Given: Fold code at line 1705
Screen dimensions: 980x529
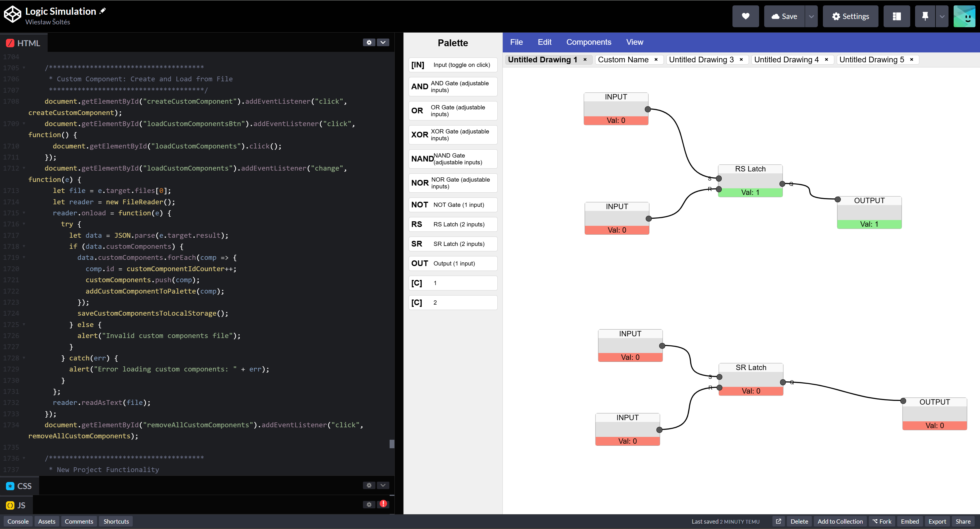Looking at the screenshot, I should (24, 68).
